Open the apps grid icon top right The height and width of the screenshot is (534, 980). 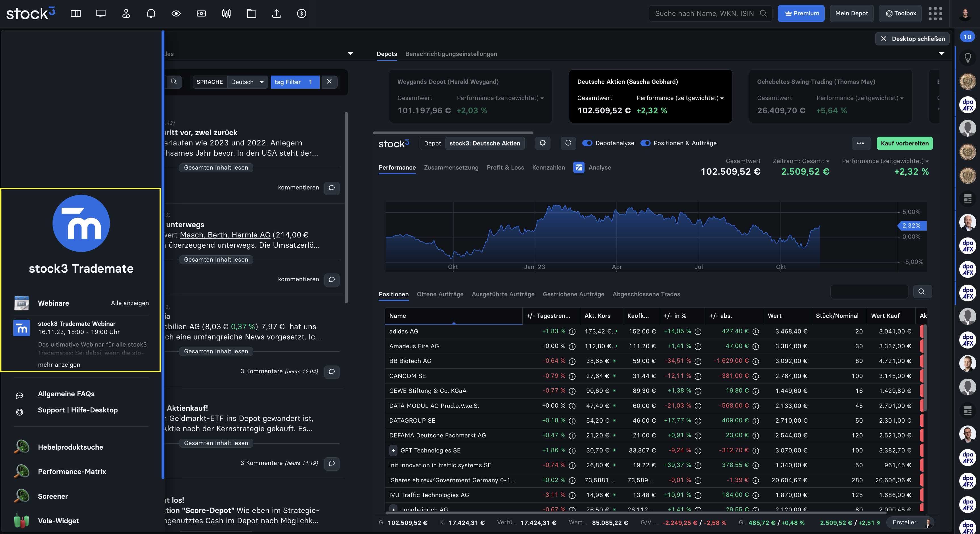(x=935, y=14)
